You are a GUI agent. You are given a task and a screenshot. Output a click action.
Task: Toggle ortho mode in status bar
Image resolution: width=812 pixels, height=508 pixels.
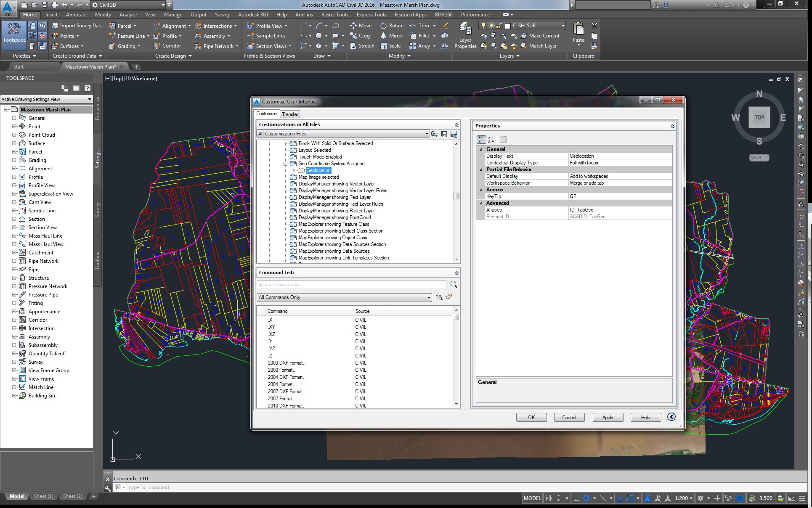(576, 498)
